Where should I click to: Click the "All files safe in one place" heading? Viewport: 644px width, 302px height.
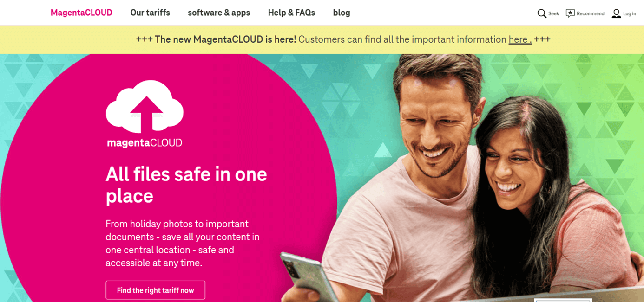[186, 185]
